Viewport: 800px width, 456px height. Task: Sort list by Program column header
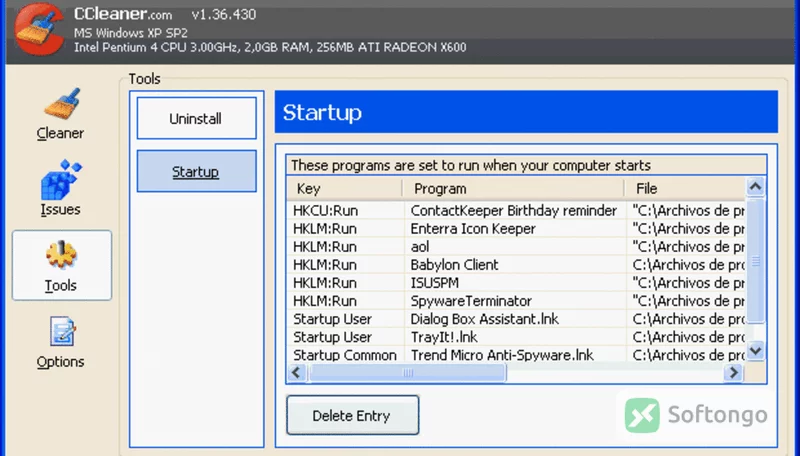point(513,189)
